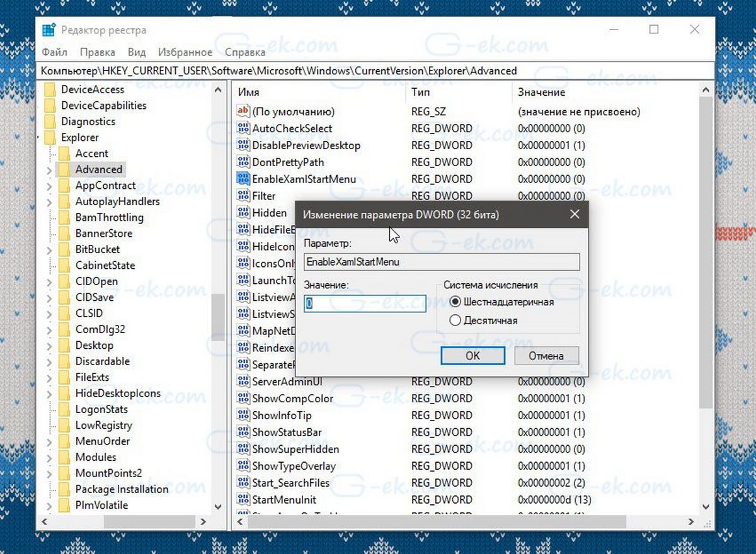Open the Избранное menu

[x=185, y=52]
